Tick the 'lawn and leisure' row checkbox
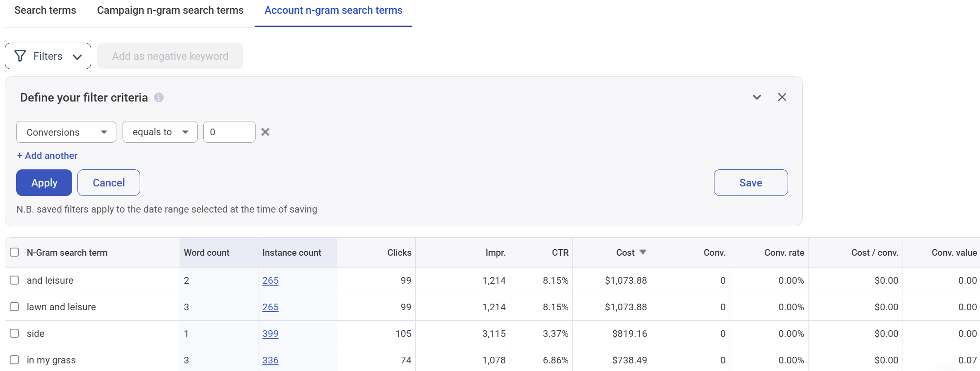The width and height of the screenshot is (980, 371). point(15,307)
